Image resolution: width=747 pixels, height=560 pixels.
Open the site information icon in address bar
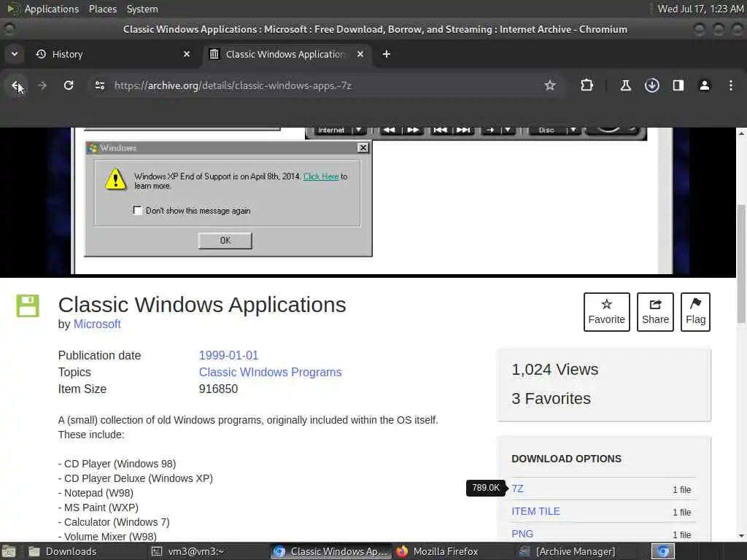pos(99,86)
